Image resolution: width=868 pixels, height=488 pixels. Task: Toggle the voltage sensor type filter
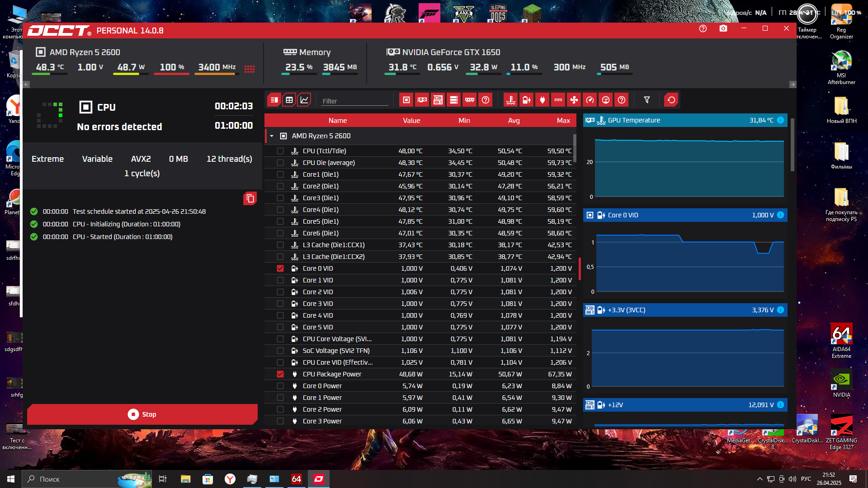point(527,100)
